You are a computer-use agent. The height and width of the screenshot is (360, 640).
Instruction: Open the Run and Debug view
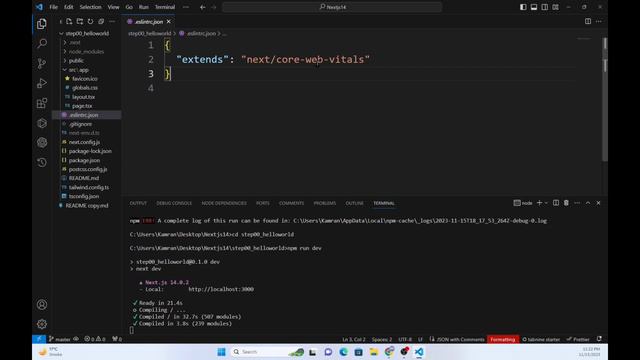tap(42, 83)
